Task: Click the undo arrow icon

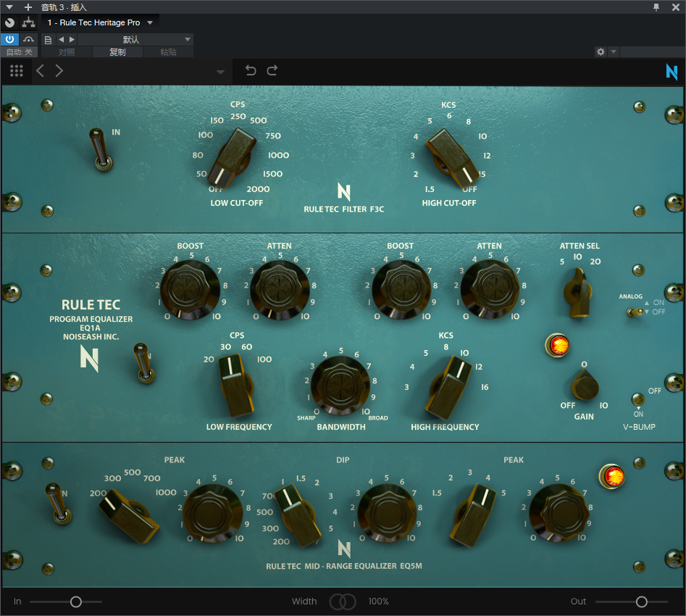Action: [x=250, y=70]
